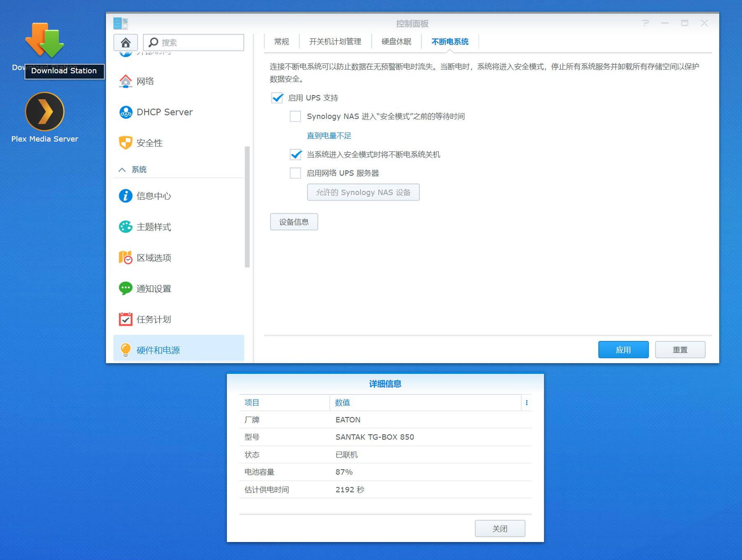Open the 安全性 (Security) panel
The height and width of the screenshot is (560, 742).
pos(149,143)
